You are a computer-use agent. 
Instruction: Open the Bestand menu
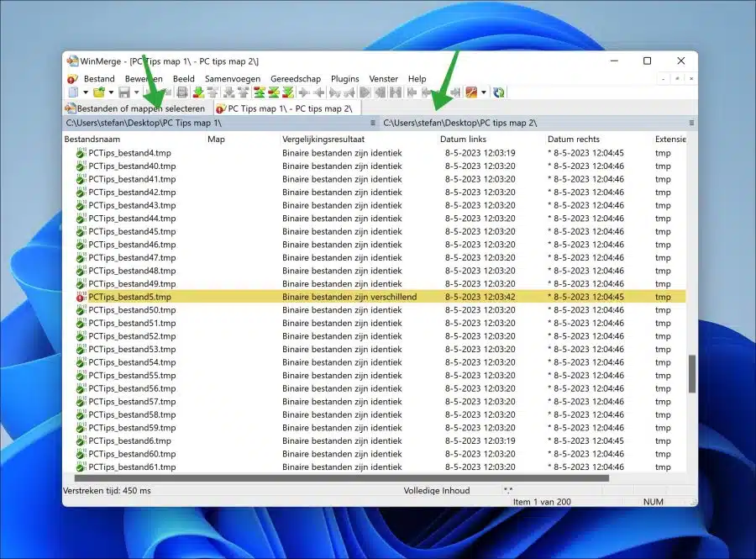click(x=99, y=79)
